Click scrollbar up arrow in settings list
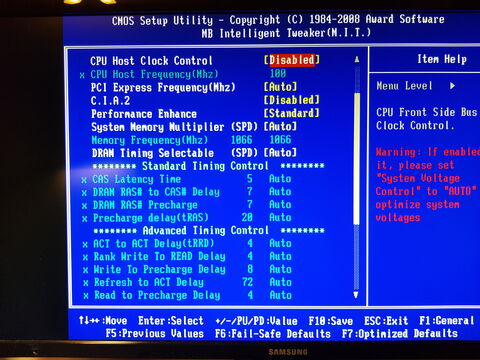 [x=357, y=60]
